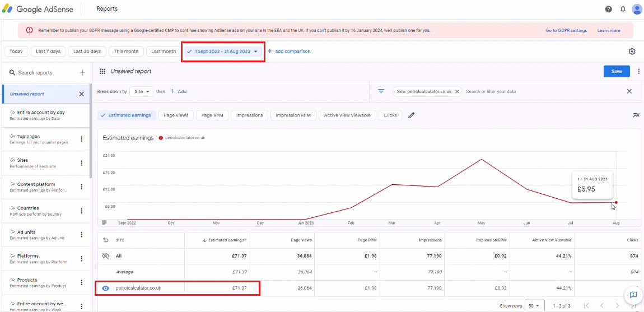644x312 pixels.
Task: Open more options beside Save button
Action: [x=638, y=71]
